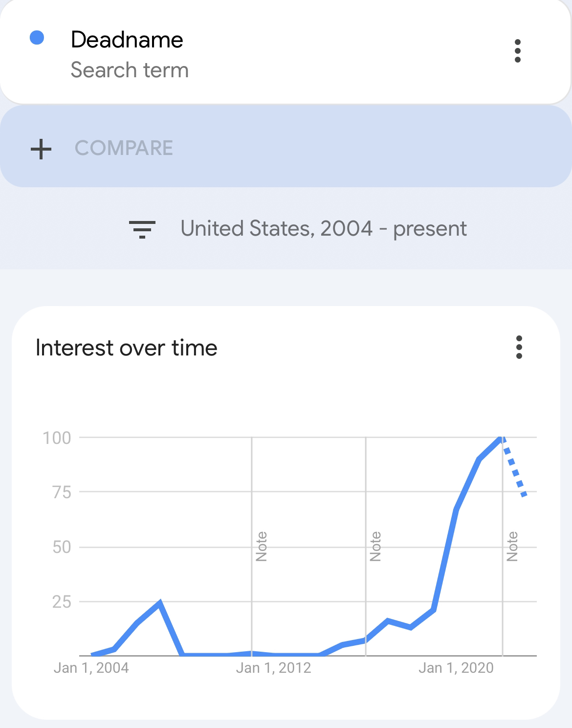The height and width of the screenshot is (728, 572).
Task: Click the plus icon beside Compare
Action: [41, 149]
